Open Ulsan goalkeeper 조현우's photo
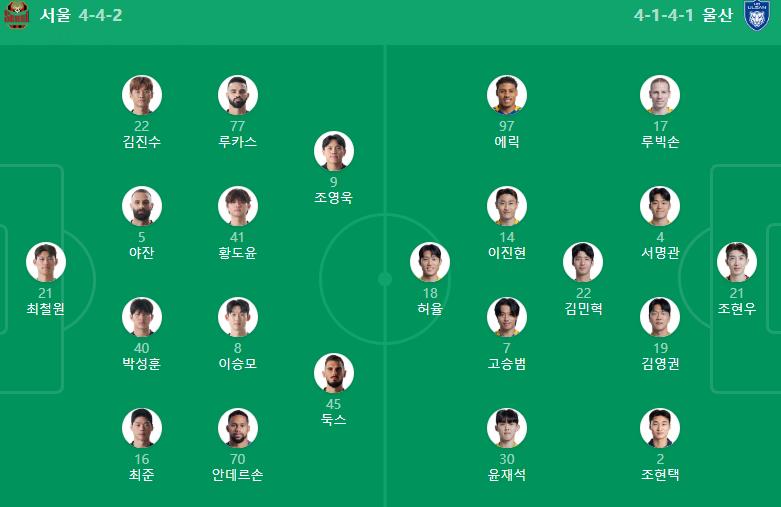This screenshot has width=781, height=507. [x=737, y=261]
